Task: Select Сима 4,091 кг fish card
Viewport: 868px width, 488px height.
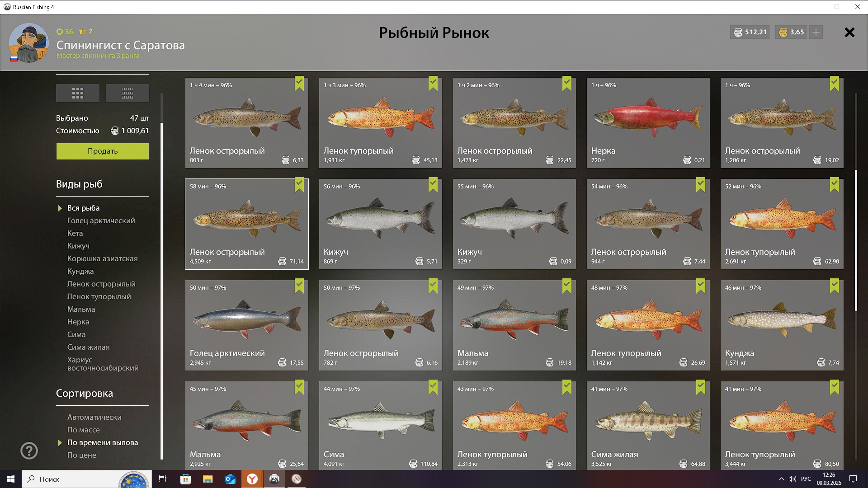Action: [x=381, y=426]
